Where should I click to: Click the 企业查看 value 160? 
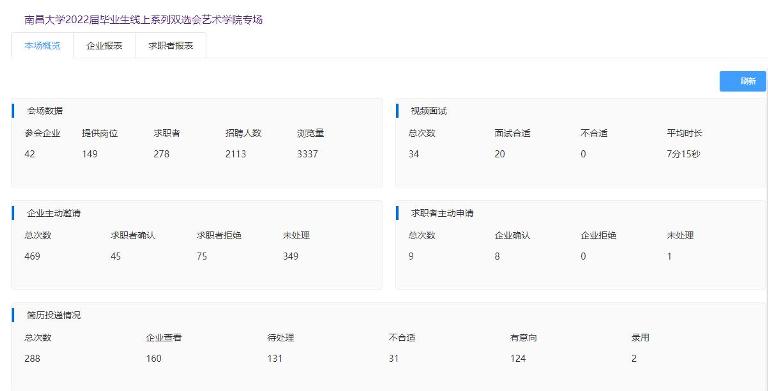[154, 359]
